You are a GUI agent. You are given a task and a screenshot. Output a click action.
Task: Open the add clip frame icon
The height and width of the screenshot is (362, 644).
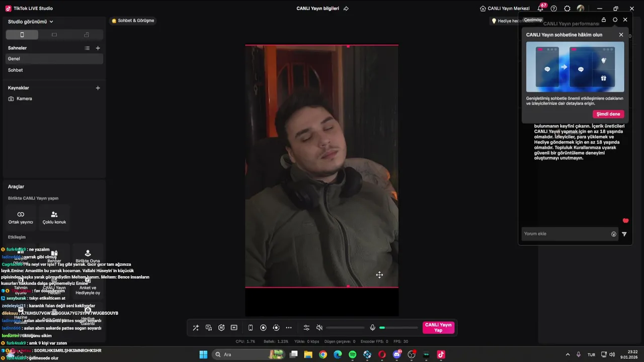pos(234,328)
